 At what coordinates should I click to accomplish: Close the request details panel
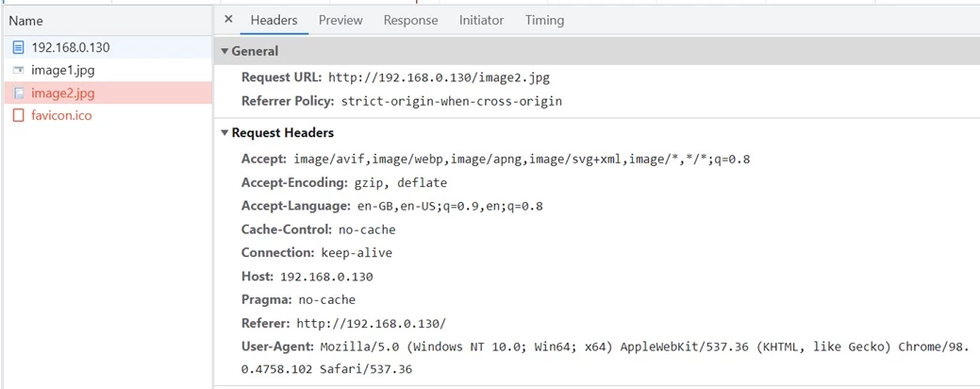point(228,20)
